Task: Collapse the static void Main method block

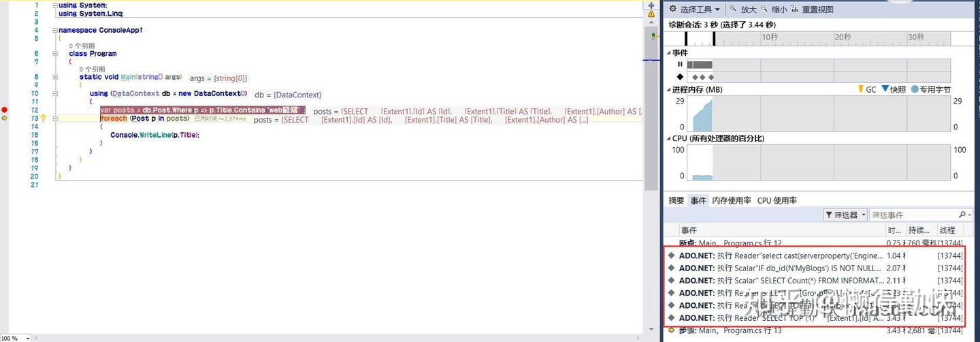Action: tap(54, 77)
